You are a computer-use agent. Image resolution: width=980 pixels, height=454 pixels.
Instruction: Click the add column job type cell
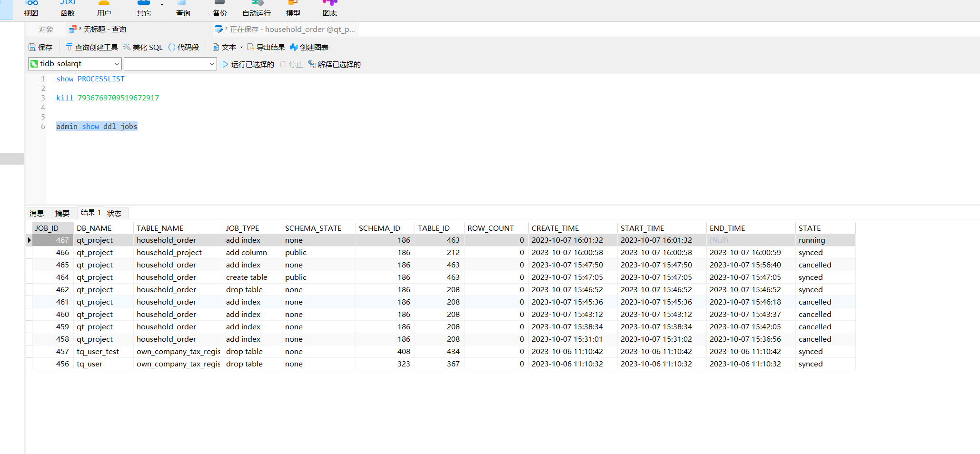[x=252, y=253]
